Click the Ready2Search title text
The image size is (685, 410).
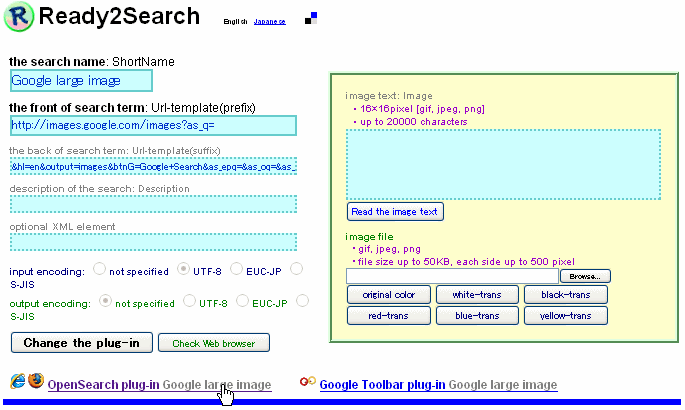[x=119, y=16]
